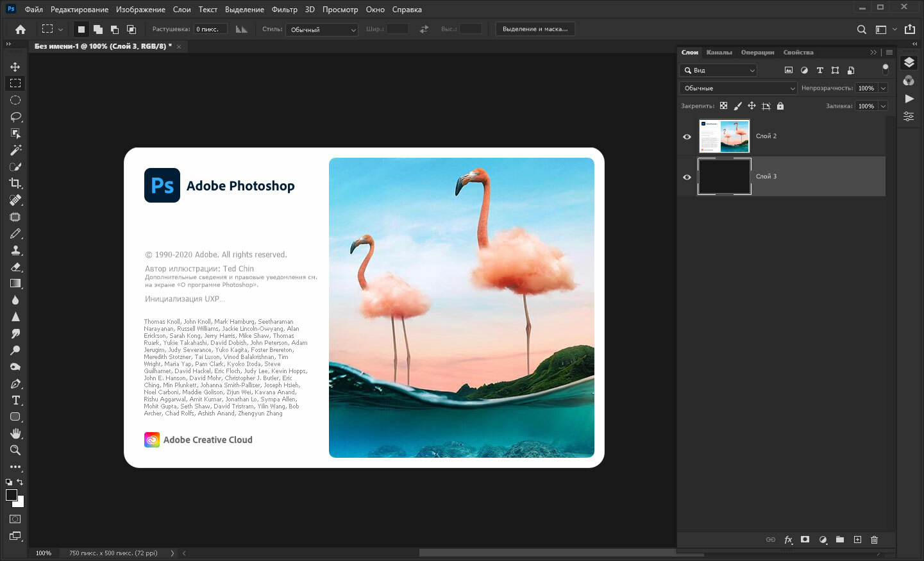Select the Lasso tool
Screen dimensions: 924x561
click(x=15, y=117)
